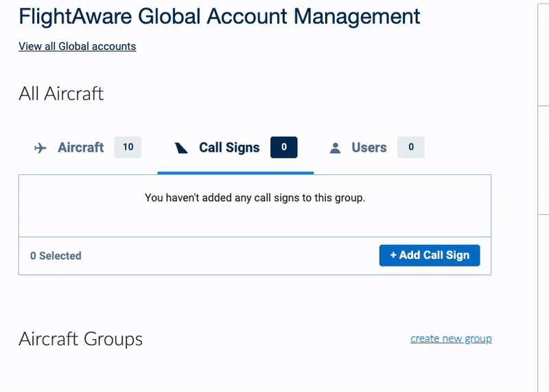Image resolution: width=549 pixels, height=392 pixels.
Task: Click the Call Signs count badge showing 0
Action: pyautogui.click(x=284, y=147)
